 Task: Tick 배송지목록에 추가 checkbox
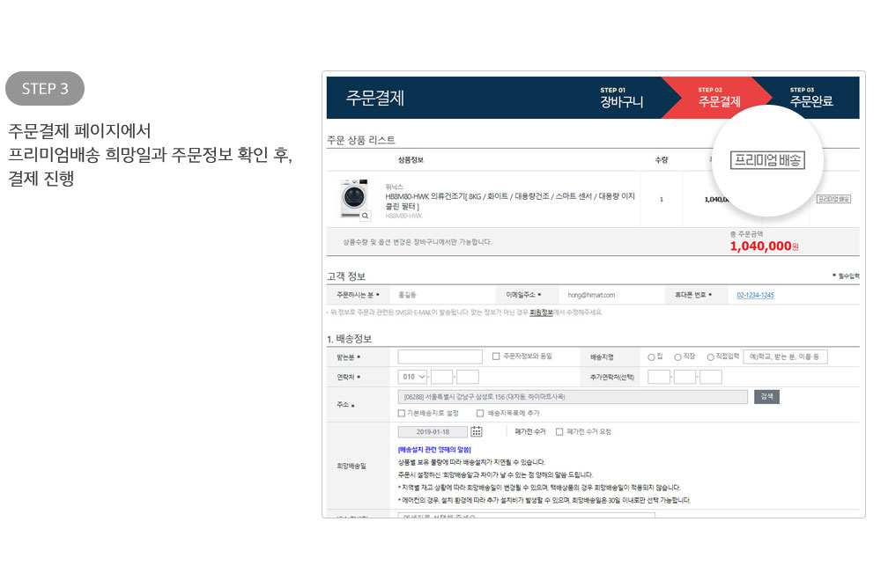click(480, 413)
